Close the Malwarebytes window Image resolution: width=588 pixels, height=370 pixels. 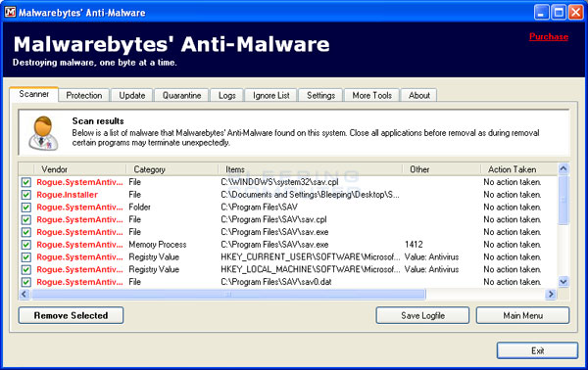point(575,13)
